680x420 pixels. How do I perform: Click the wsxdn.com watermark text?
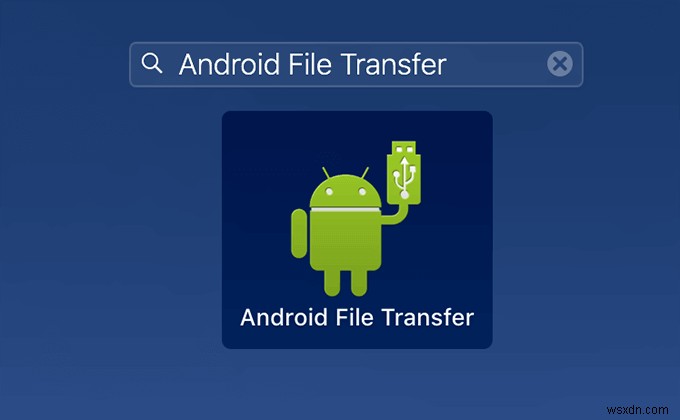tap(637, 410)
